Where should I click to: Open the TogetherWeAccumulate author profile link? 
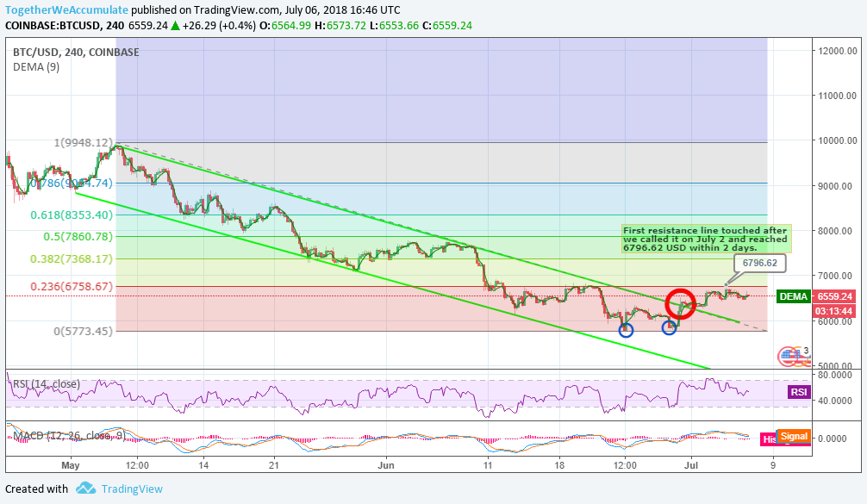click(x=67, y=10)
